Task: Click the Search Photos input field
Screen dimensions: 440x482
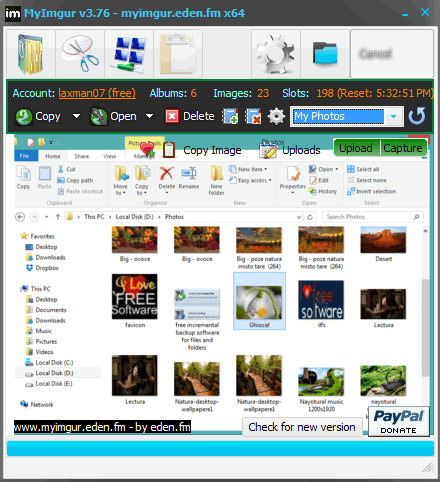Action: click(x=373, y=217)
